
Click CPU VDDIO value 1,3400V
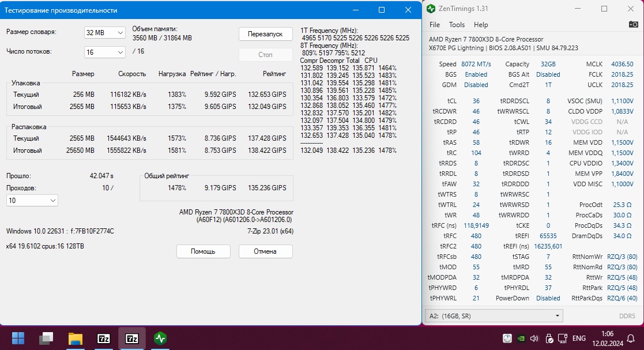pos(622,163)
